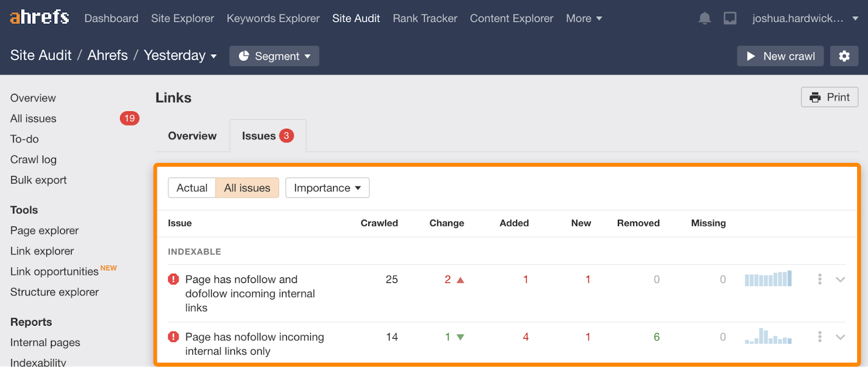Click removed value 6
The height and width of the screenshot is (367, 868).
[656, 337]
